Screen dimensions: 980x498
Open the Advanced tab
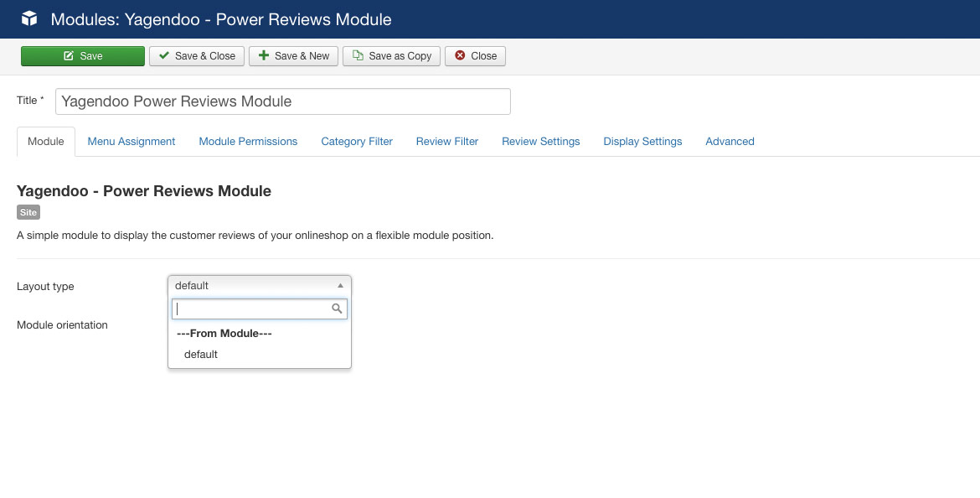(730, 142)
